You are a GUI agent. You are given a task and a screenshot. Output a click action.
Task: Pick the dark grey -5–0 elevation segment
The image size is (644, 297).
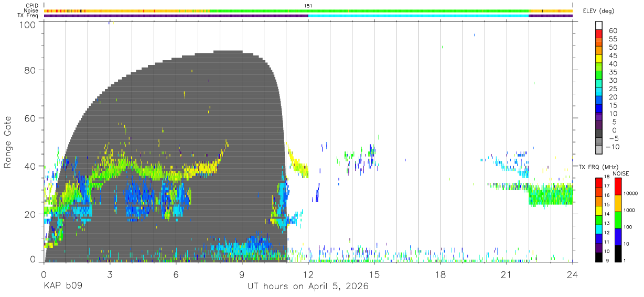[x=599, y=134]
